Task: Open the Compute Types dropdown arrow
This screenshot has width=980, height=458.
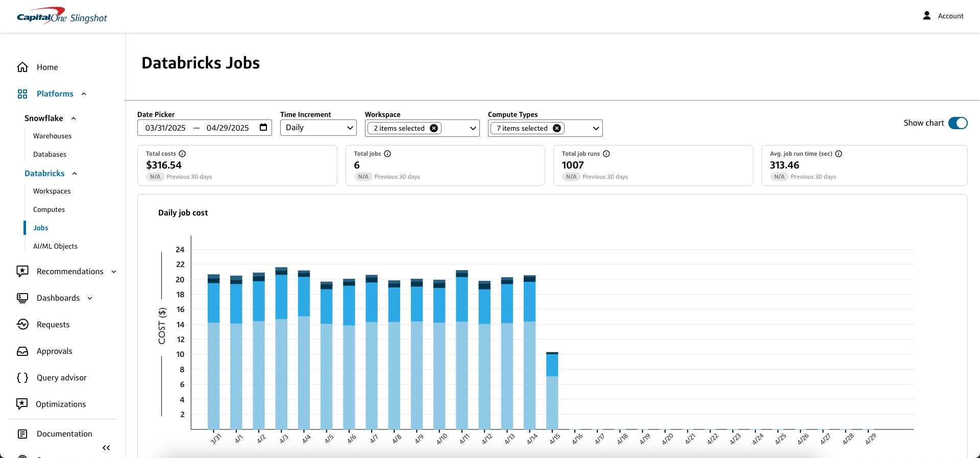Action: 596,128
